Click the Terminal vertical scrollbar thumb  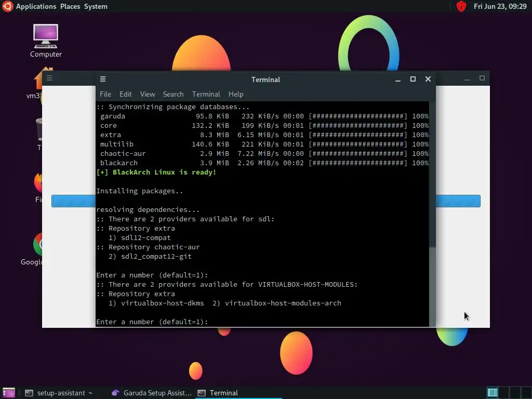point(432,287)
